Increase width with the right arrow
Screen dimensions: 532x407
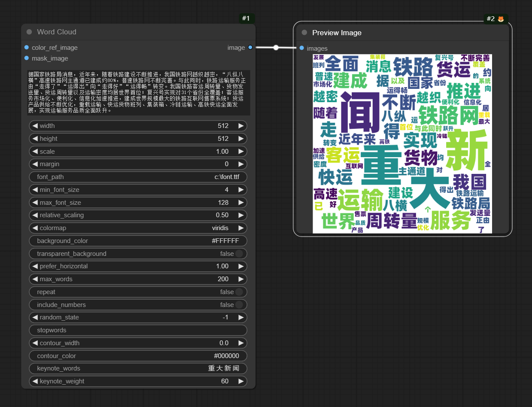pyautogui.click(x=241, y=126)
